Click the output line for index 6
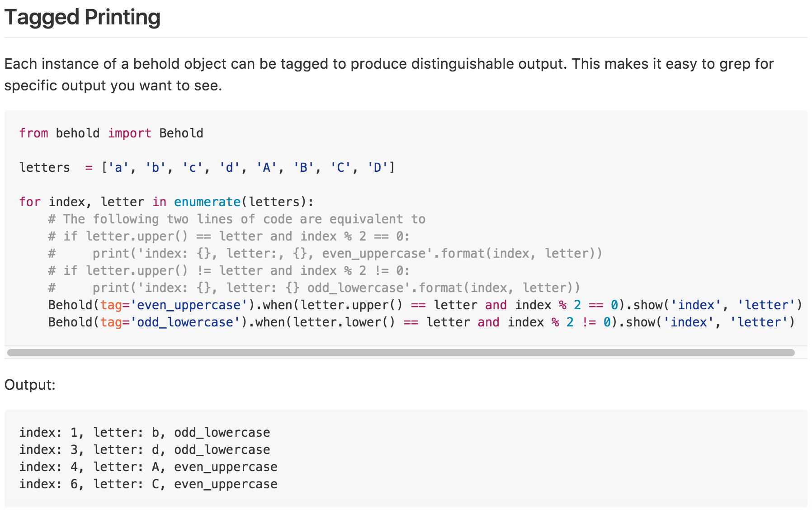This screenshot has height=510, width=812. [x=148, y=484]
